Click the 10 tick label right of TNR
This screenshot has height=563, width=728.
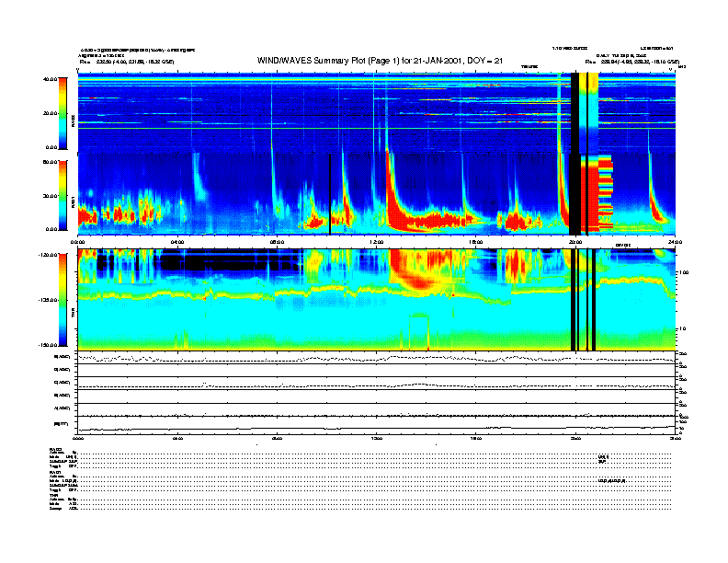coord(681,329)
